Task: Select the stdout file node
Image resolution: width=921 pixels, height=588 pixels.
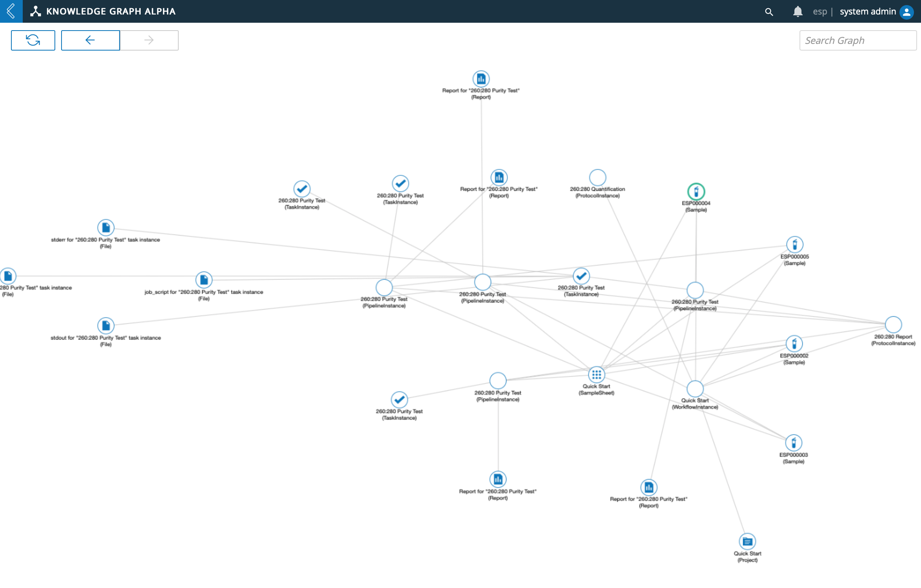Action: [106, 326]
